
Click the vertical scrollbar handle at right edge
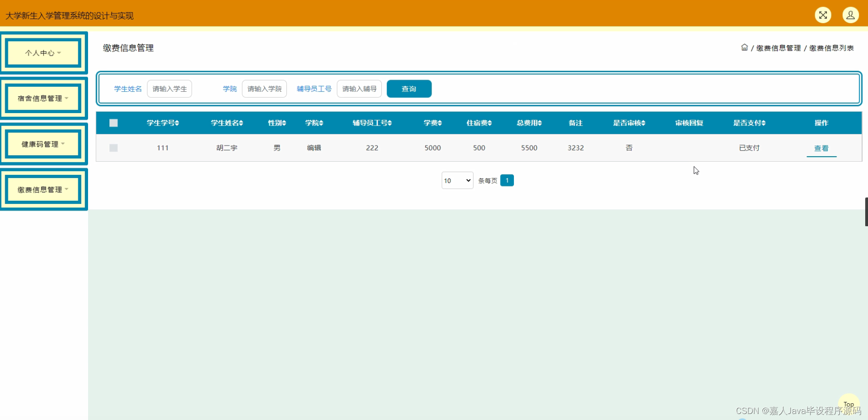(866, 212)
